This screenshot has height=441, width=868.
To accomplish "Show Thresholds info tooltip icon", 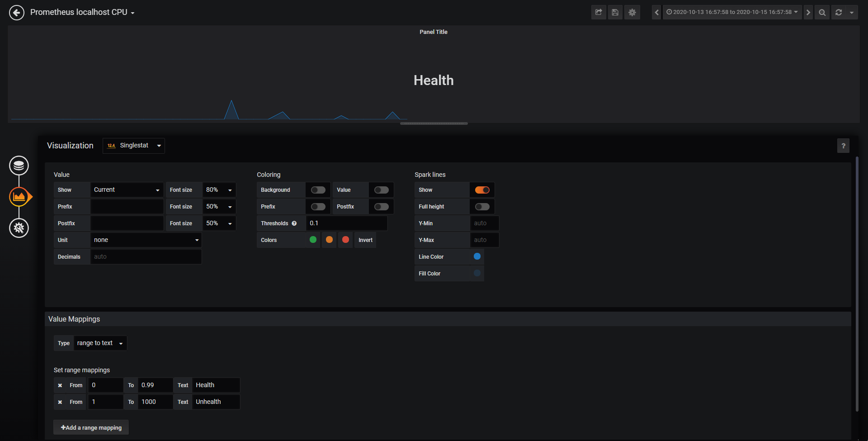I will 294,223.
